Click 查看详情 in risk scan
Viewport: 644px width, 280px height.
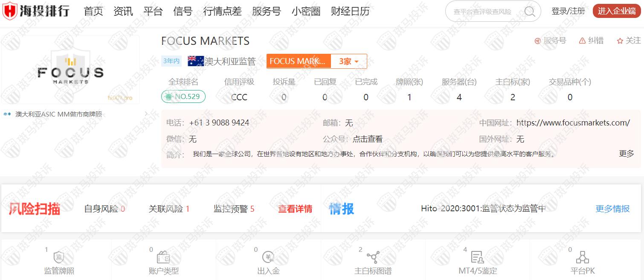coord(295,209)
